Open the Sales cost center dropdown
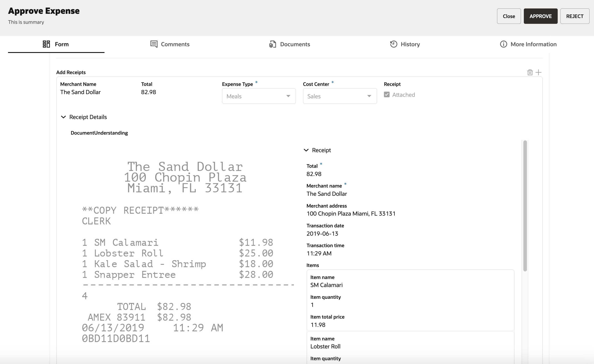The width and height of the screenshot is (594, 364). 339,96
